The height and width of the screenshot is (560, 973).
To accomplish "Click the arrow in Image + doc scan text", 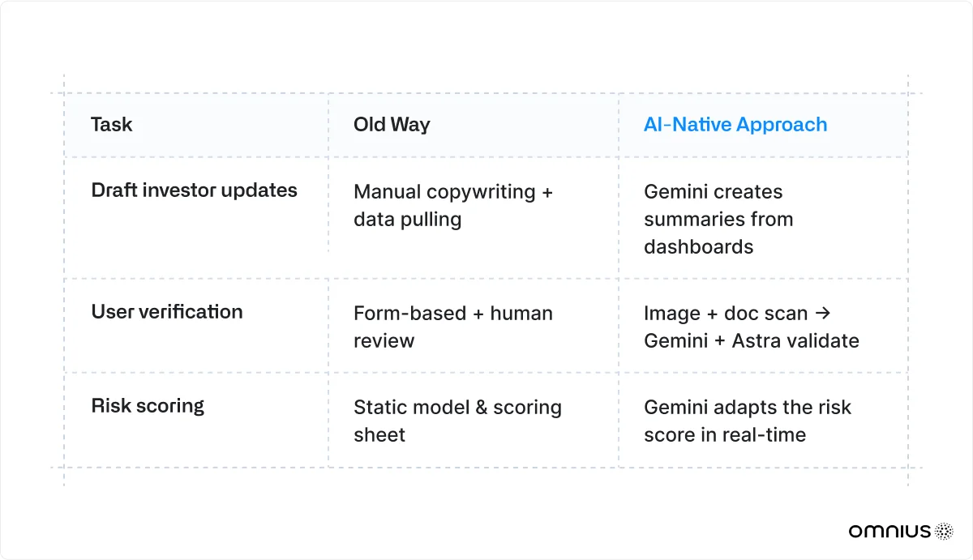I will click(x=824, y=314).
